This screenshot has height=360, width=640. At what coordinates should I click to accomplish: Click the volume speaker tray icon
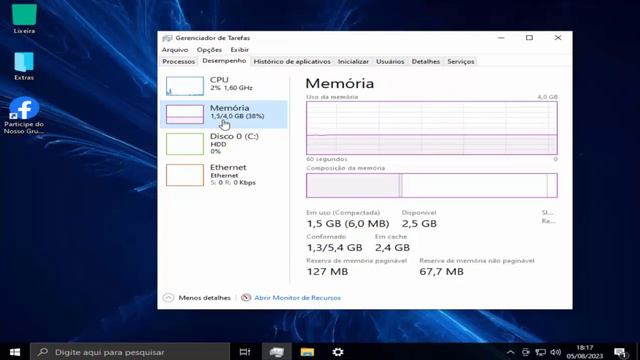point(555,352)
